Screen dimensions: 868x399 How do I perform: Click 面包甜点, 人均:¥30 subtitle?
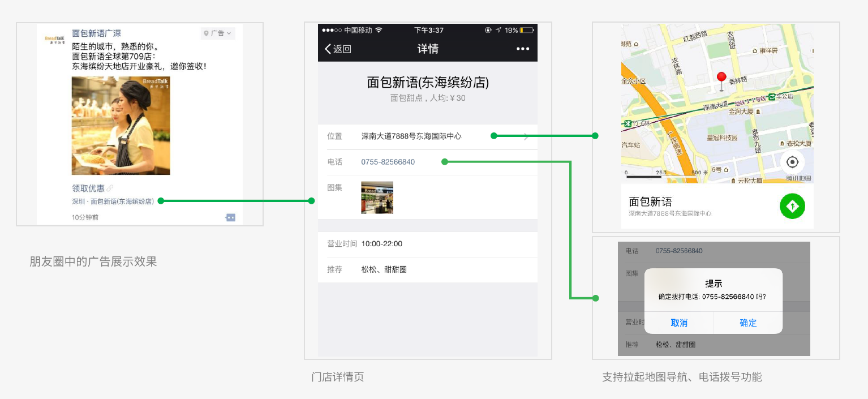(x=428, y=98)
